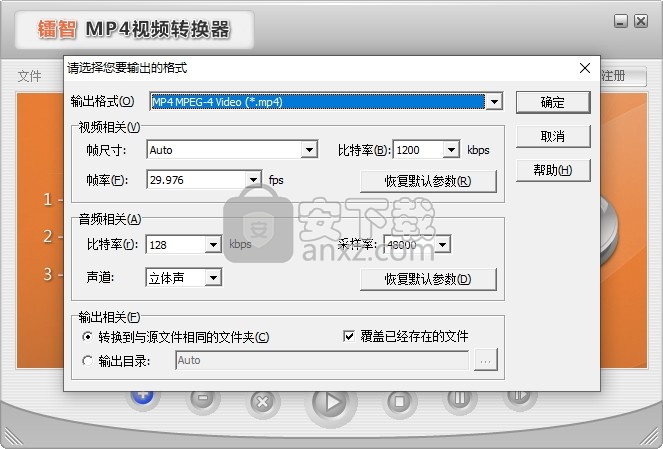Minimize the main converter window
The width and height of the screenshot is (663, 449).
(620, 21)
